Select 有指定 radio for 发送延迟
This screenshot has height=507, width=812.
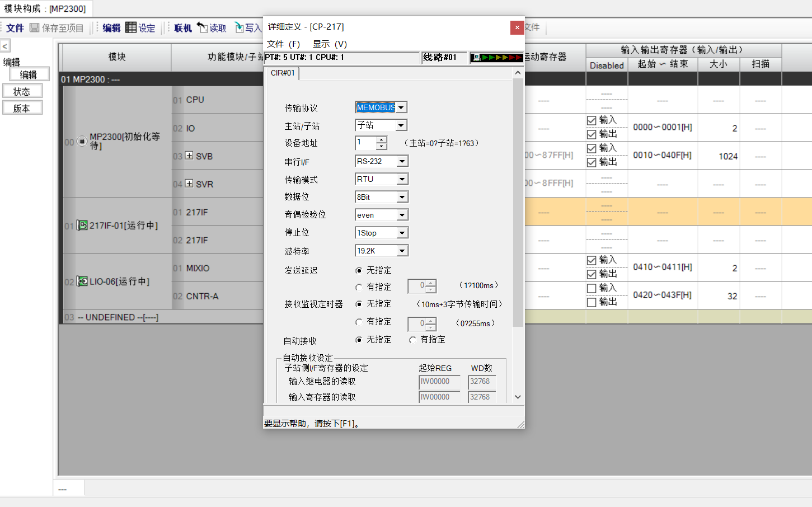click(359, 287)
